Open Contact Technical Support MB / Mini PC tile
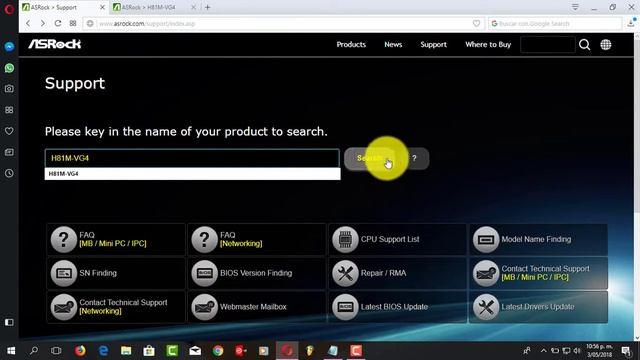640x360 pixels. tap(538, 273)
